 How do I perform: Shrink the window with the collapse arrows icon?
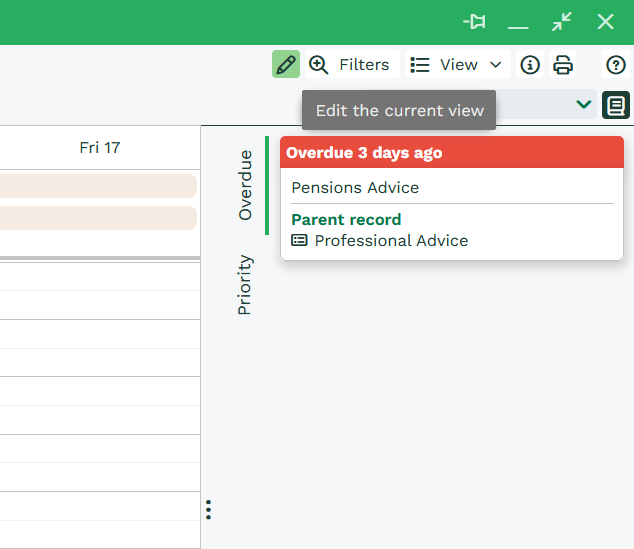tap(562, 22)
